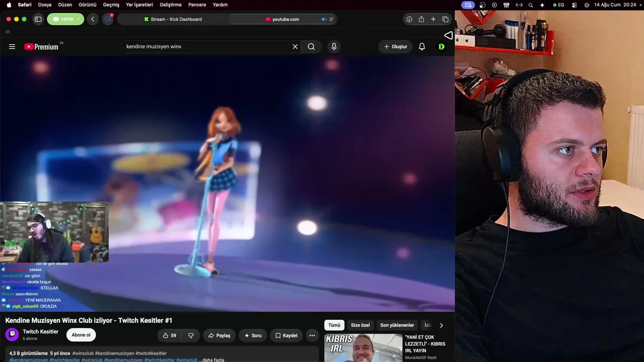Open the Geliştirme menu

click(171, 5)
